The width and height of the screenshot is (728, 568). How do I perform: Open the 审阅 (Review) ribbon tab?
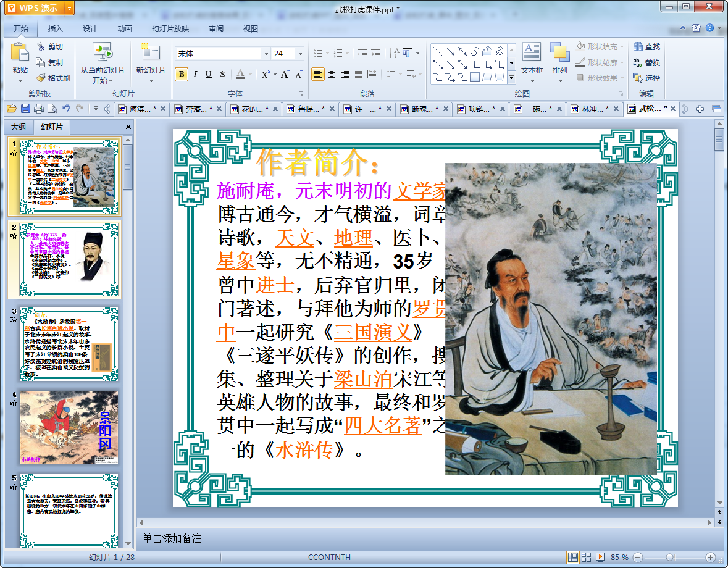[216, 29]
